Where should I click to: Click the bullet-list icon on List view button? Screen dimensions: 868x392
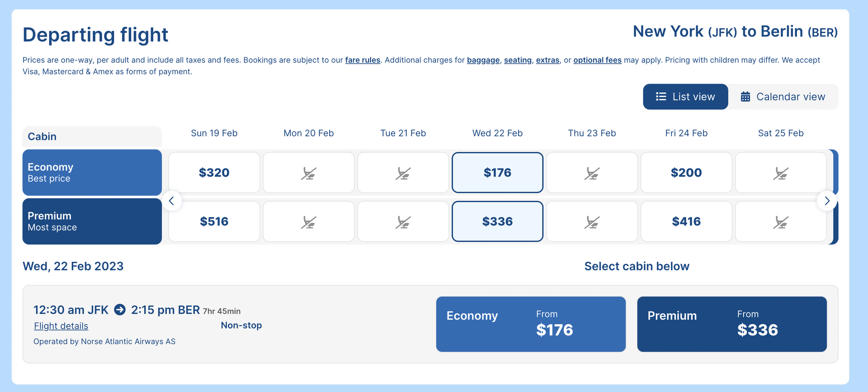[x=660, y=96]
